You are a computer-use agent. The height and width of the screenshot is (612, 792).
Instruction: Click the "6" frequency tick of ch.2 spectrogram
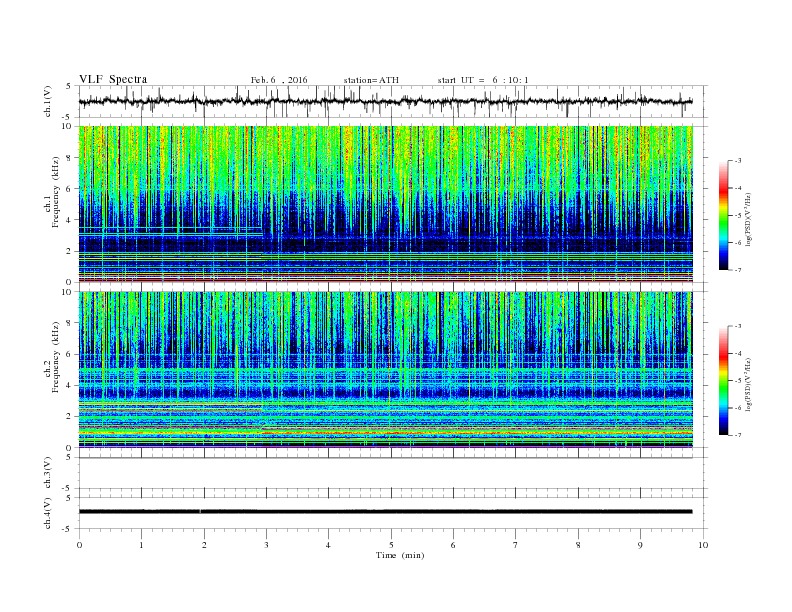70,354
